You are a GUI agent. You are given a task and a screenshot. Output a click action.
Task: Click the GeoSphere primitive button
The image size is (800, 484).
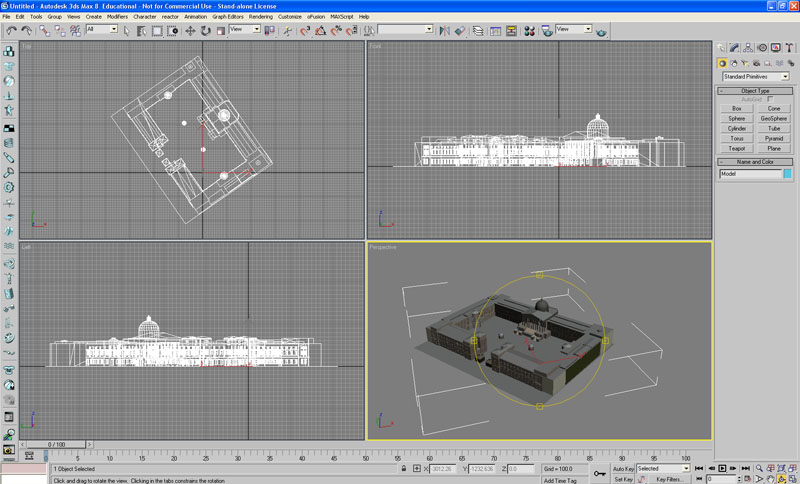[x=773, y=118]
